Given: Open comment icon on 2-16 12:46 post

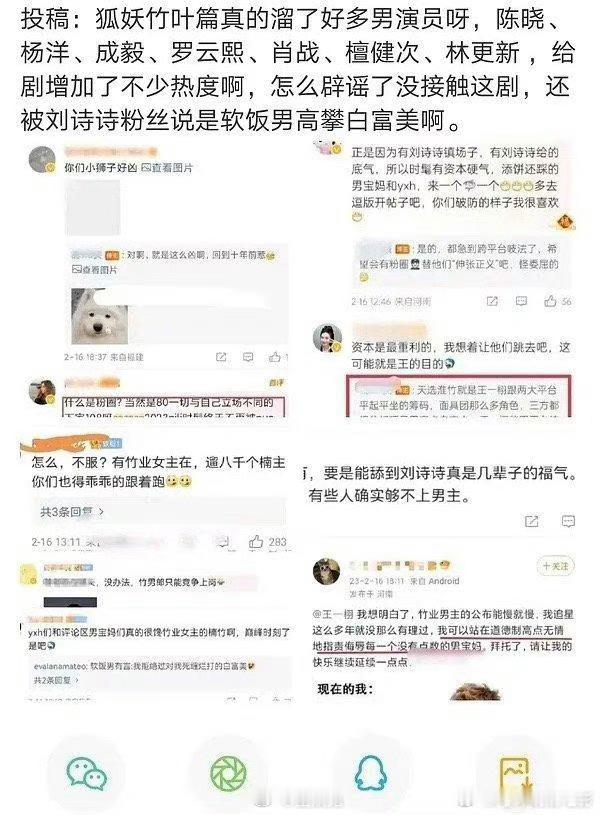Looking at the screenshot, I should coord(521,301).
